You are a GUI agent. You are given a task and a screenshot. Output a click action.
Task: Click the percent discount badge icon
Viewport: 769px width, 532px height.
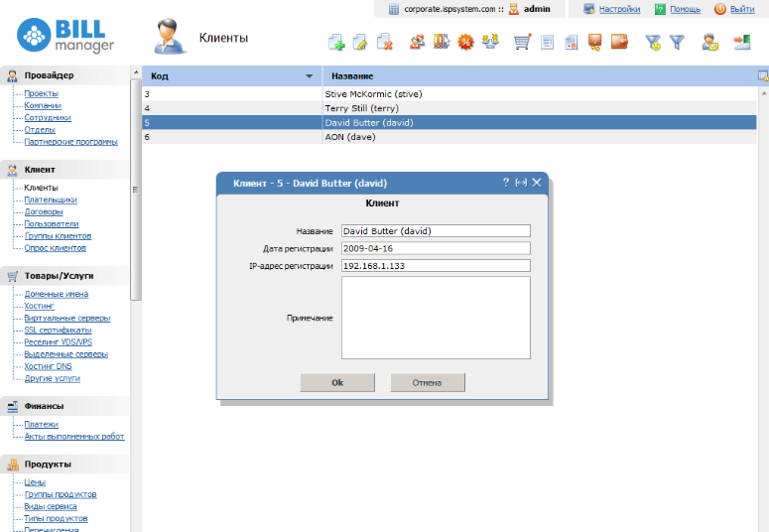pyautogui.click(x=464, y=42)
